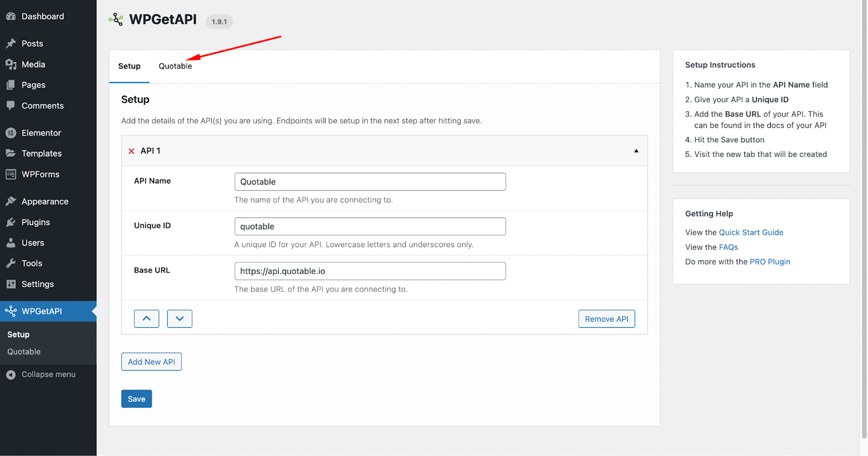Open the Settings menu item
Image resolution: width=868 pixels, height=456 pixels.
point(38,284)
